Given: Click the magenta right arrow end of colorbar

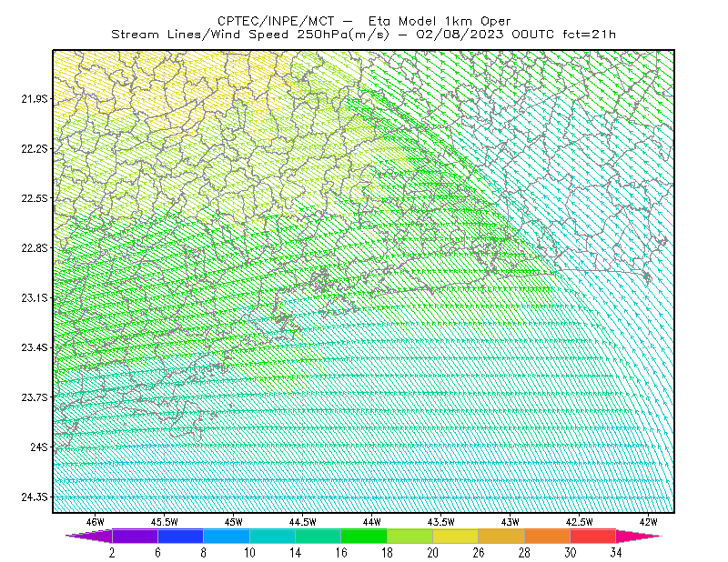Looking at the screenshot, I should [639, 536].
